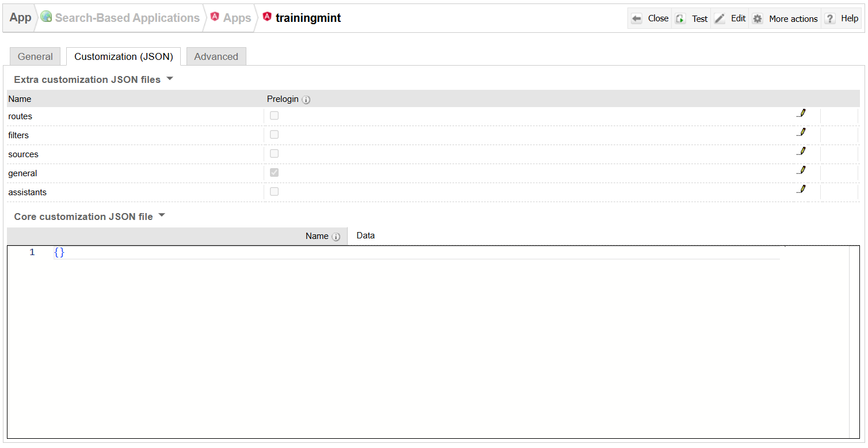This screenshot has width=868, height=448.
Task: Select the sources file name
Action: [x=23, y=154]
